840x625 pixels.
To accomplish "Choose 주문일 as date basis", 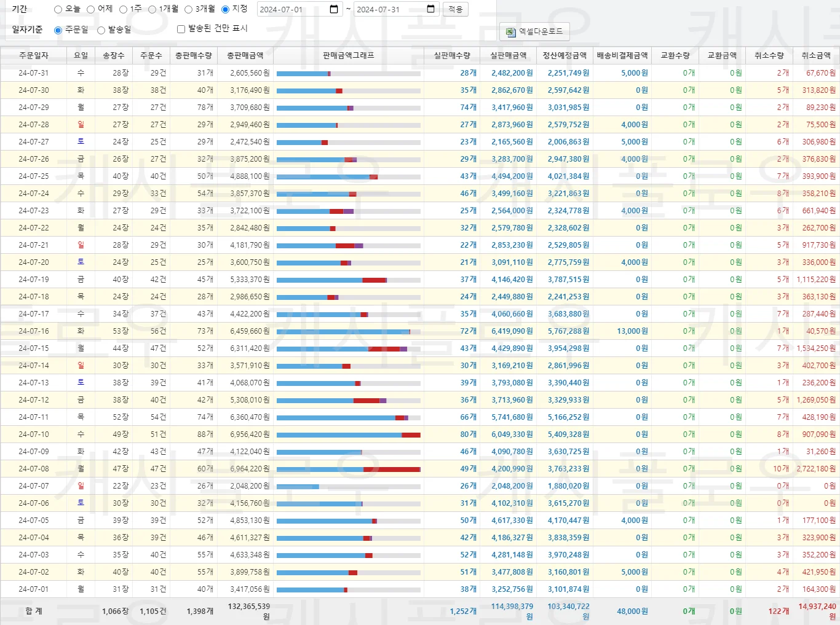I will (x=58, y=30).
